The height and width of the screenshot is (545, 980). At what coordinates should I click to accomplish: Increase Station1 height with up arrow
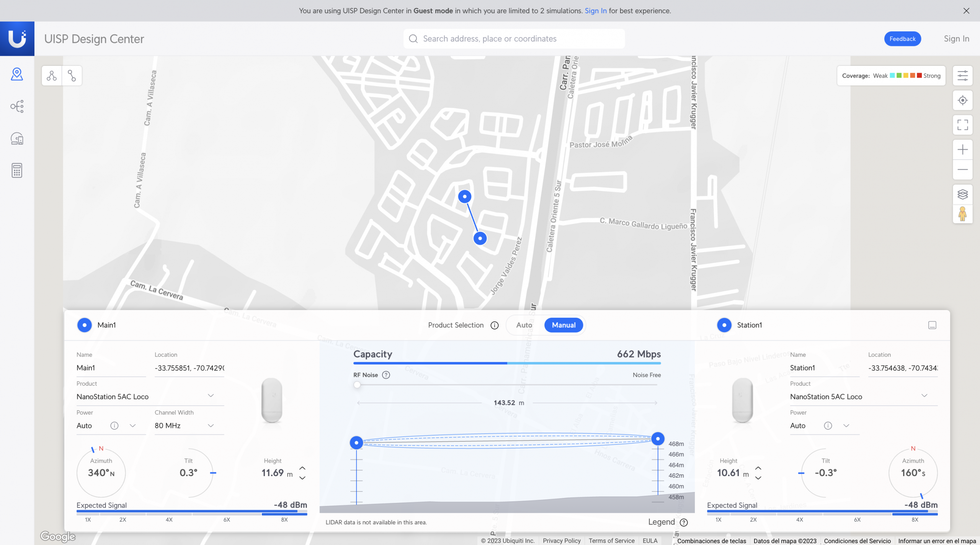pyautogui.click(x=758, y=468)
